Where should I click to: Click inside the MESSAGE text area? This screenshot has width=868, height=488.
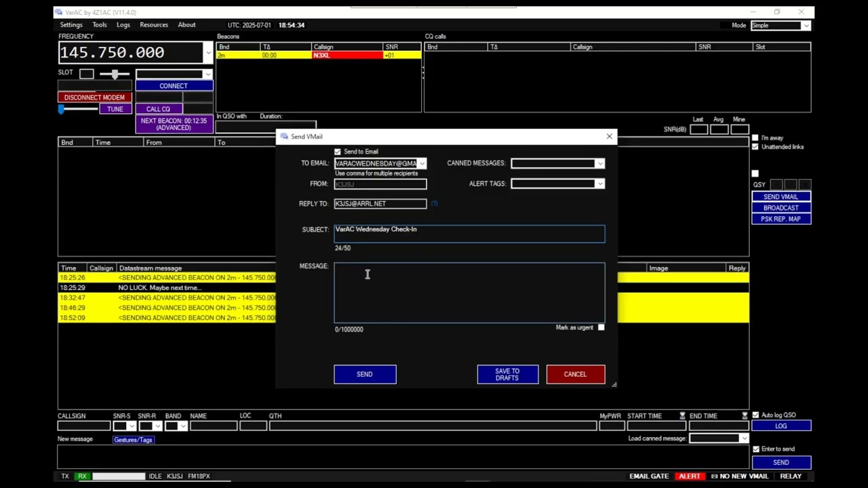tap(469, 293)
